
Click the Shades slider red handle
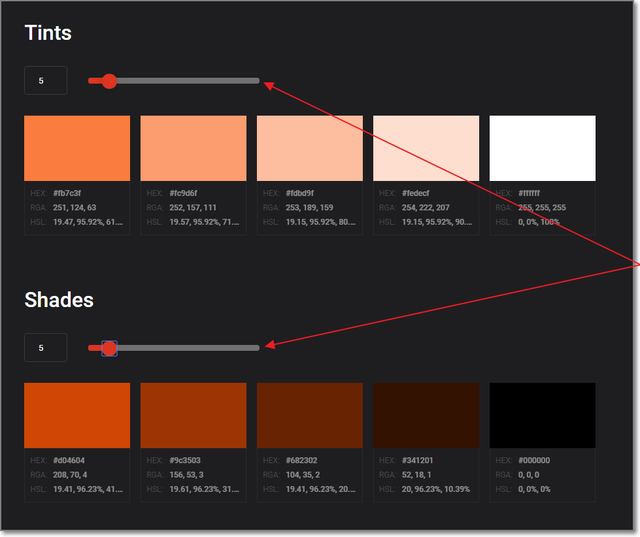pos(109,348)
